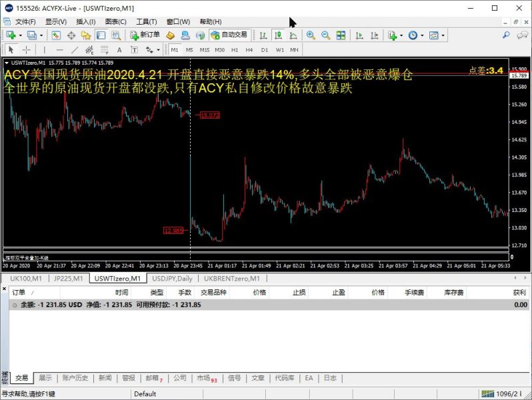Image resolution: width=532 pixels, height=400 pixels.
Task: Toggle chart auto scroll icon
Action: click(x=359, y=35)
